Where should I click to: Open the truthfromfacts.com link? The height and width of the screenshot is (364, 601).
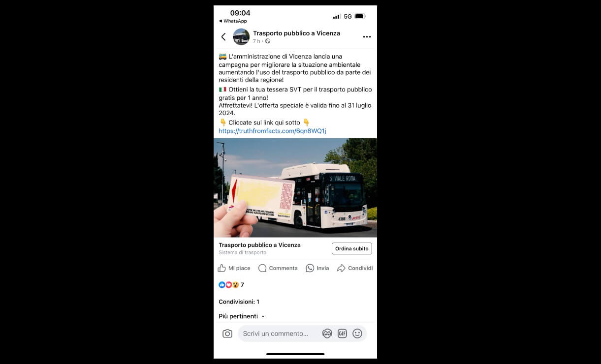272,131
